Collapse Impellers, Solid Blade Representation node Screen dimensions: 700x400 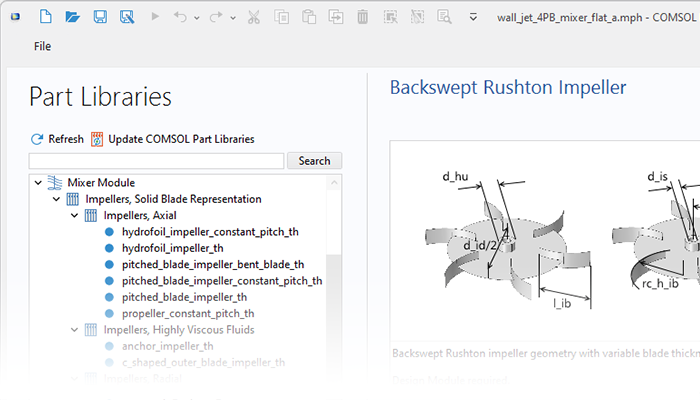tap(56, 199)
